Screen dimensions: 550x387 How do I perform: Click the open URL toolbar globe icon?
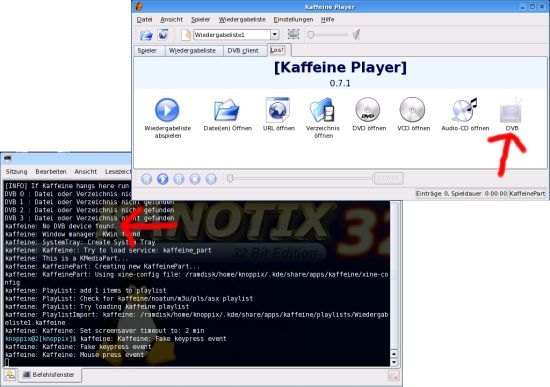(x=163, y=34)
